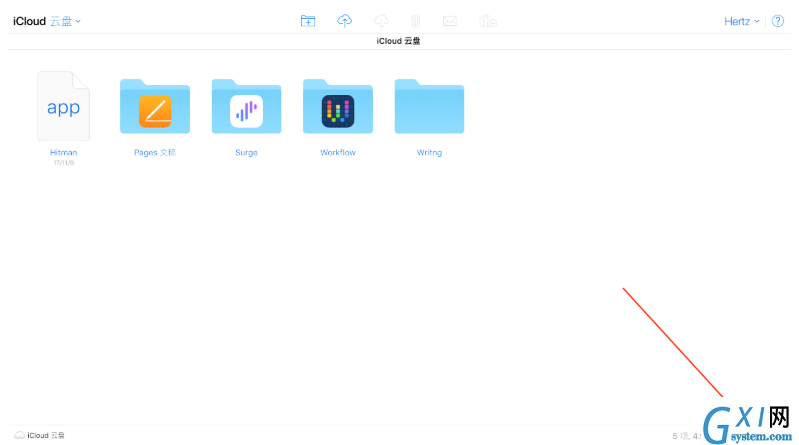This screenshot has width=799, height=445.
Task: Click the Workflow folder name label
Action: pos(338,152)
